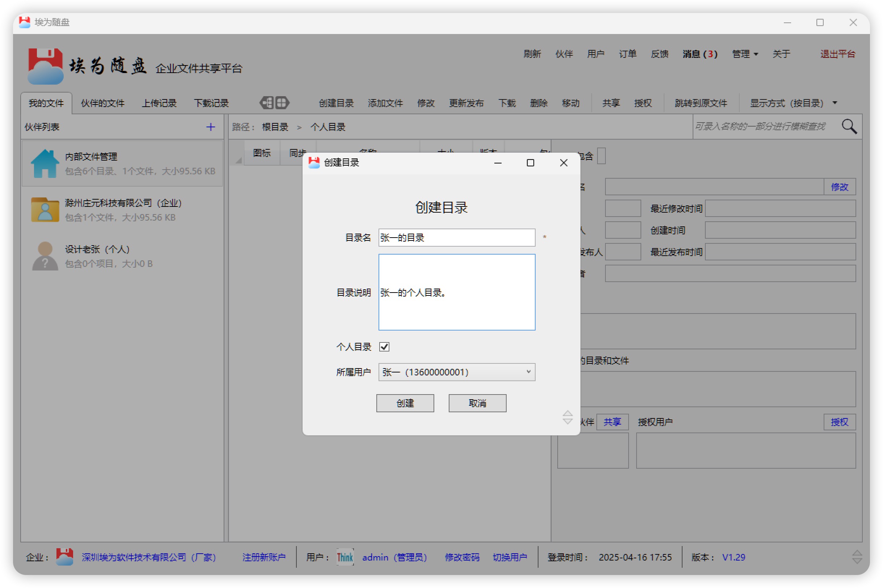883x588 pixels.
Task: Click 下载 toolbar button
Action: click(507, 103)
